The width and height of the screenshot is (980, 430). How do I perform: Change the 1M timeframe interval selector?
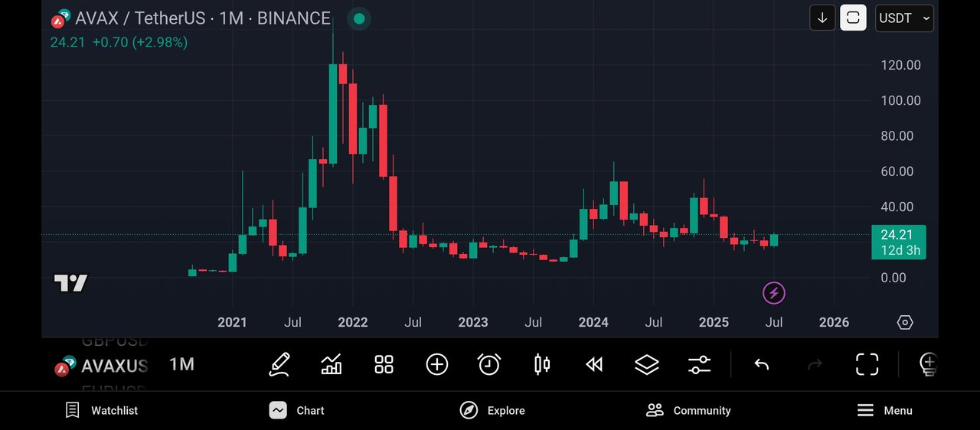(x=181, y=364)
